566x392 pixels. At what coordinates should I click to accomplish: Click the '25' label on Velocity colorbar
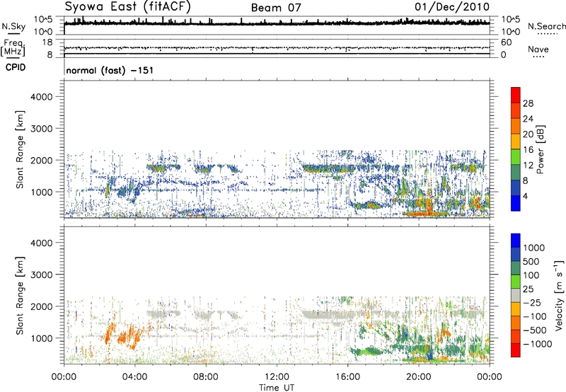tap(528, 289)
